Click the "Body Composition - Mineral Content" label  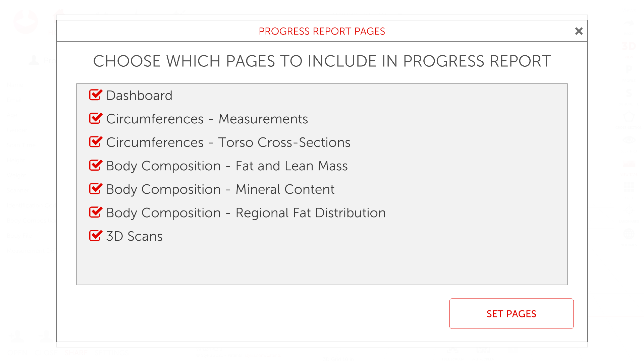tap(220, 189)
